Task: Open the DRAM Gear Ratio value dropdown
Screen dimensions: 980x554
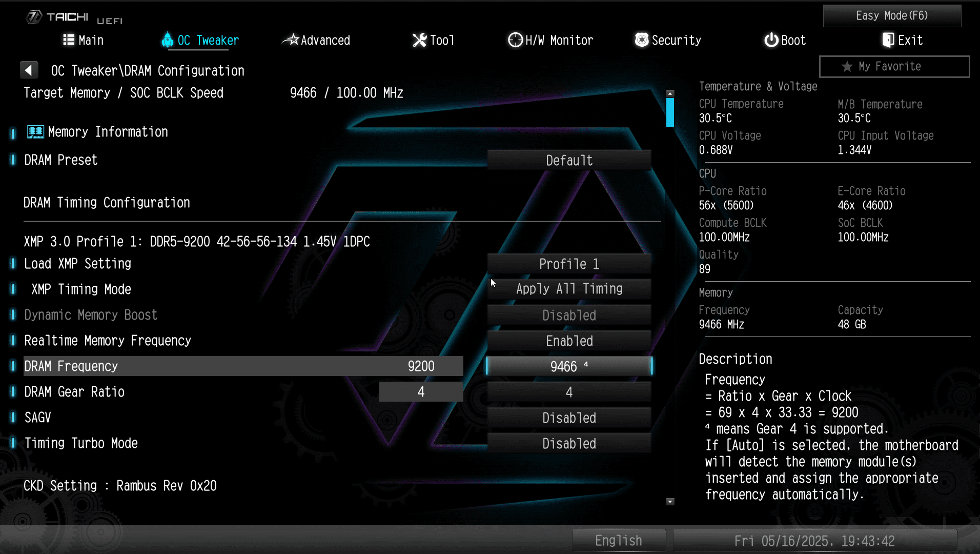Action: (569, 392)
